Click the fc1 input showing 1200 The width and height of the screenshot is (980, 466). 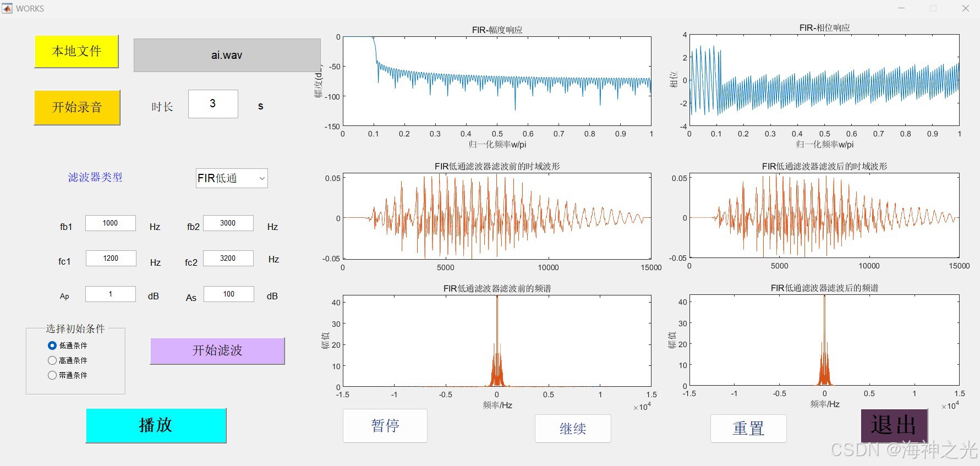click(x=111, y=258)
